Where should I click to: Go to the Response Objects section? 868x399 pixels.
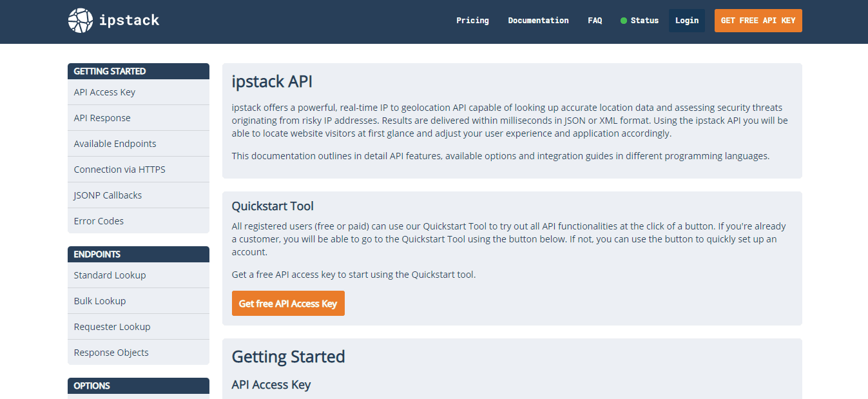(139, 353)
